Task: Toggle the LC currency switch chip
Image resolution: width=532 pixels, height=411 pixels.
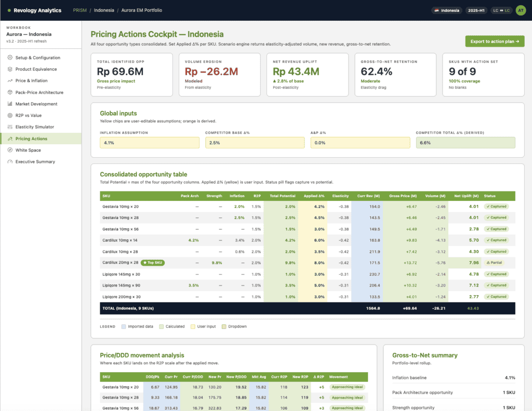Action: coord(501,10)
